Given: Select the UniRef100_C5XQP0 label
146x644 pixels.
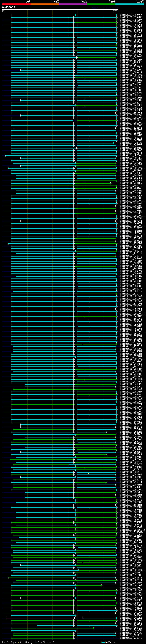Looking at the screenshot, I should pyautogui.click(x=131, y=87).
